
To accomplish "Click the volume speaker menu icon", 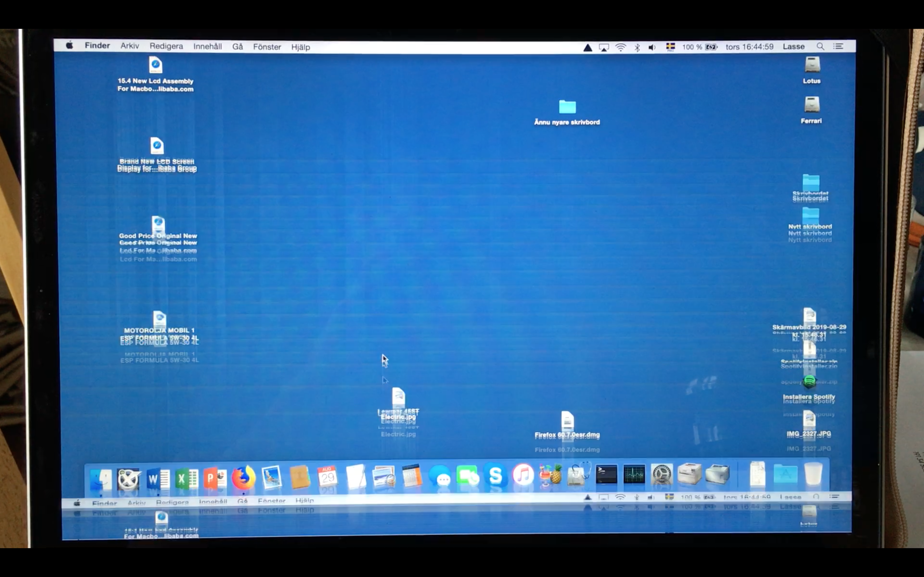I will point(652,47).
